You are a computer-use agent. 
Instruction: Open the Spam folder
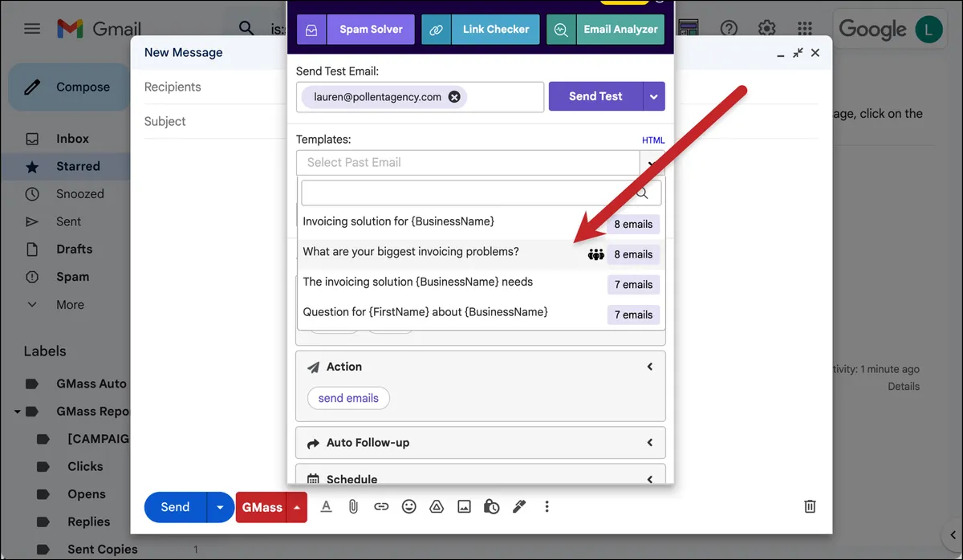point(72,277)
